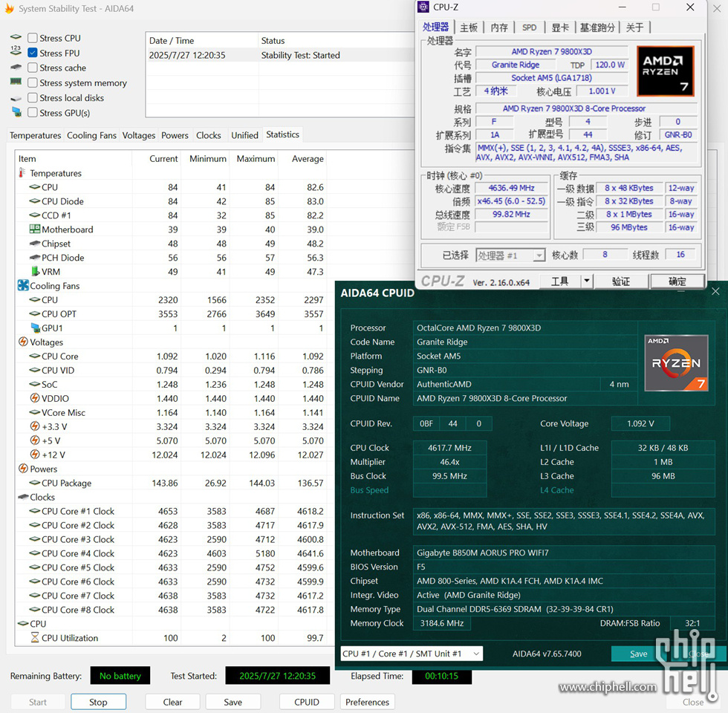728x713 pixels.
Task: Click the +3.3 V voltage icon
Action: coord(34,426)
